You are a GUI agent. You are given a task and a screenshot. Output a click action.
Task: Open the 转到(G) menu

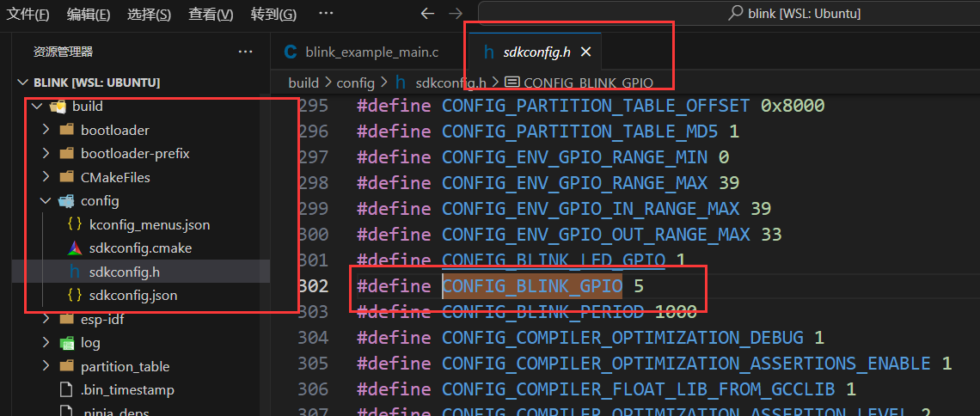click(273, 15)
